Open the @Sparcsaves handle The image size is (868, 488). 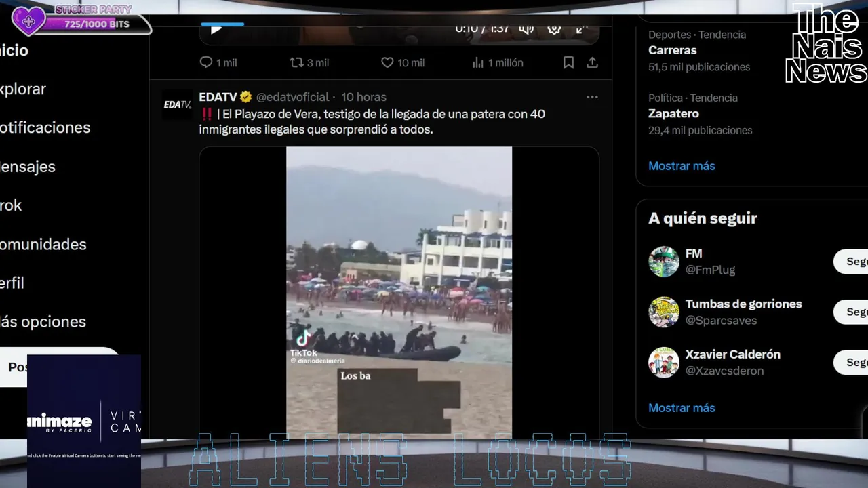(x=721, y=320)
